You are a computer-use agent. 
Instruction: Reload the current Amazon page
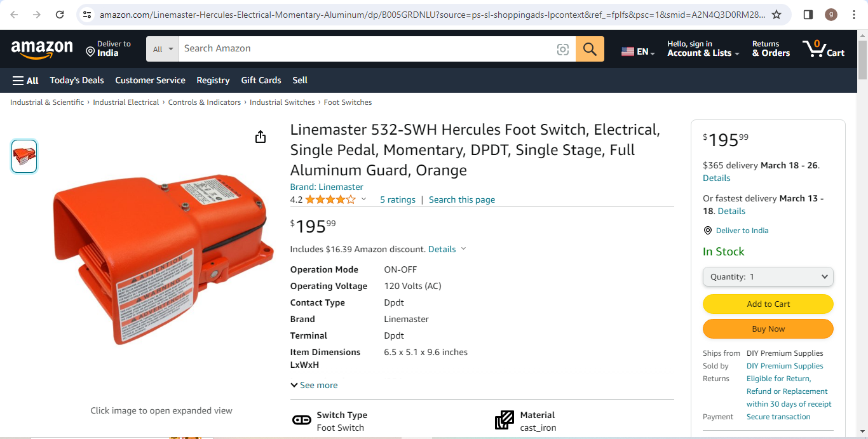(x=60, y=15)
